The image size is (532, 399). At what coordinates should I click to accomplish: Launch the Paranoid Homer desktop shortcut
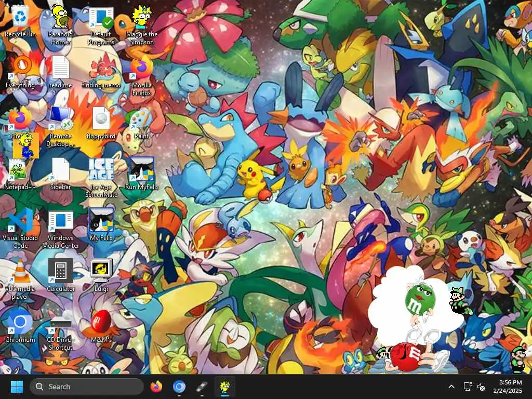coord(60,24)
